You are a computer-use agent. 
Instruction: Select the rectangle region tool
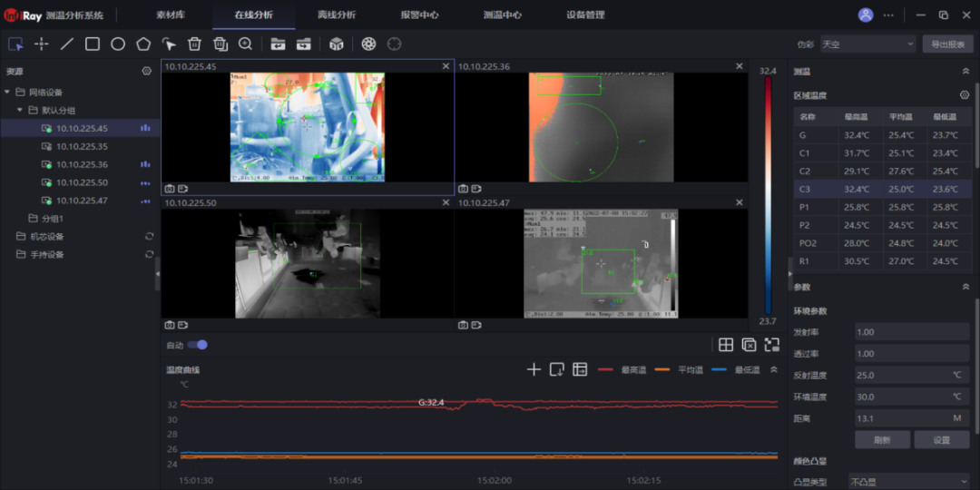point(93,44)
